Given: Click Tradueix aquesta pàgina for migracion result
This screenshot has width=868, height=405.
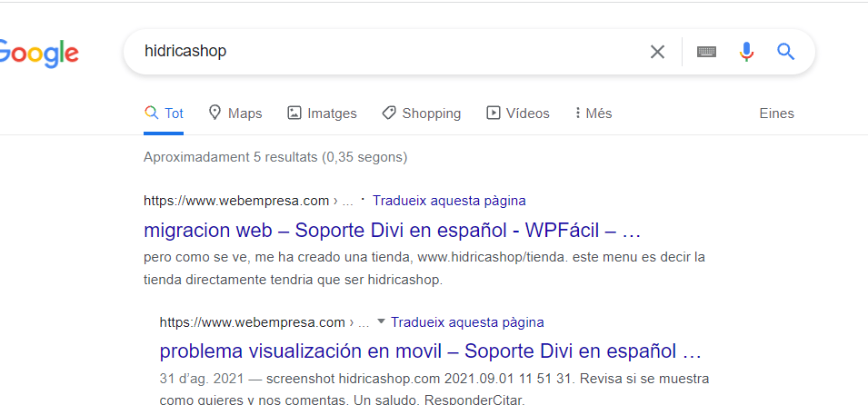Looking at the screenshot, I should [x=449, y=201].
